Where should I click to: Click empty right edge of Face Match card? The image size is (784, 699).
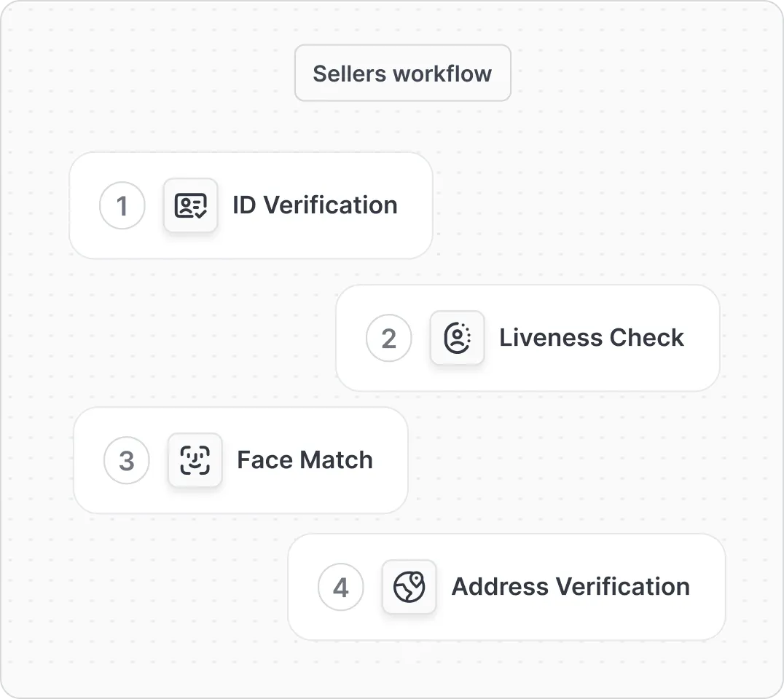coord(391,460)
